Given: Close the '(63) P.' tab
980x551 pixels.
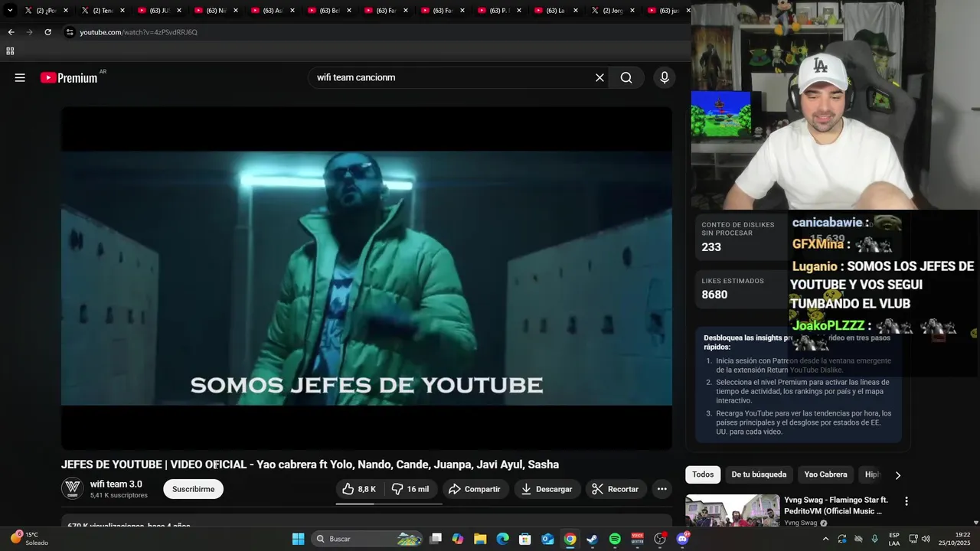Looking at the screenshot, I should (518, 11).
